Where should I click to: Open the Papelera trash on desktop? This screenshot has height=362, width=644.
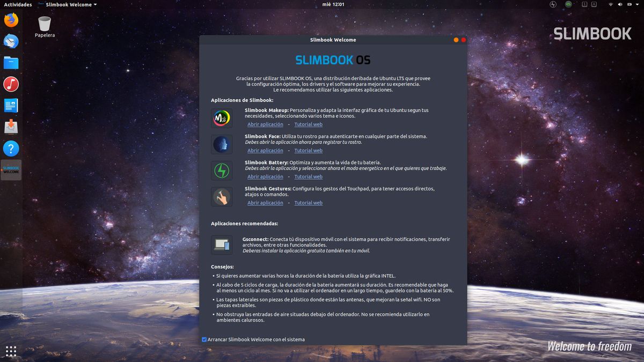point(45,25)
